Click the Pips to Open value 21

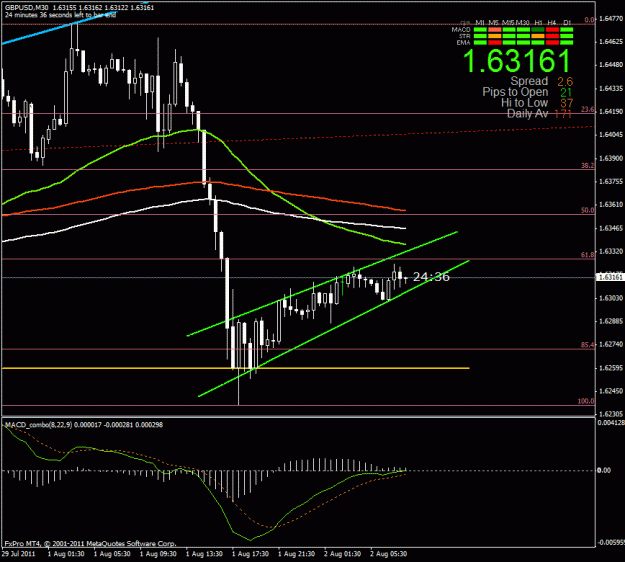[x=566, y=93]
